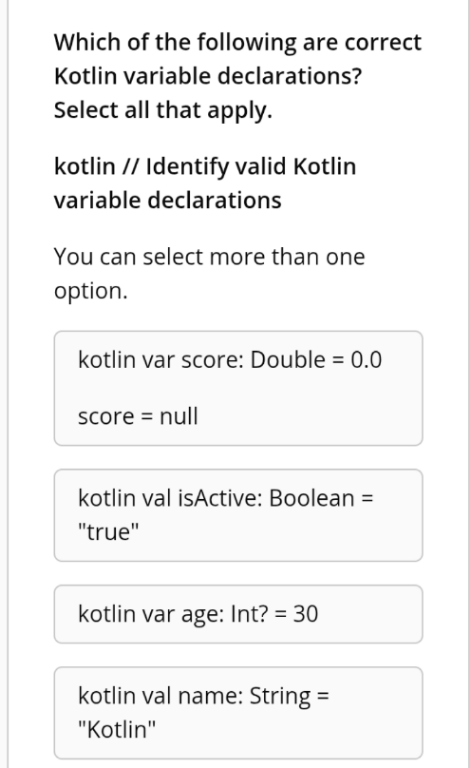The image size is (470, 768).
Task: Click the word 'option.' below the hint
Action: click(91, 291)
